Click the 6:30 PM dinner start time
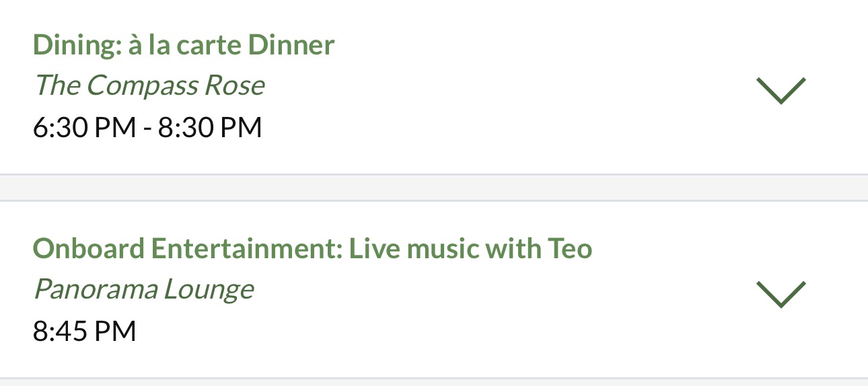The height and width of the screenshot is (386, 868). [x=84, y=127]
